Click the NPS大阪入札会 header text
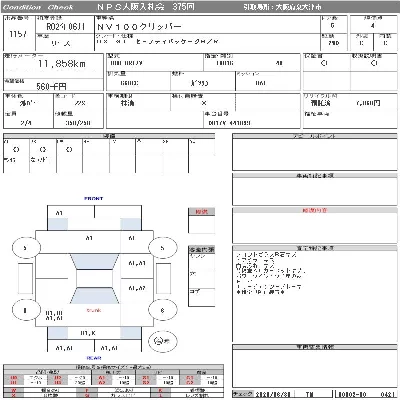Image resolution: width=400 pixels, height=400 pixels. 131,7
